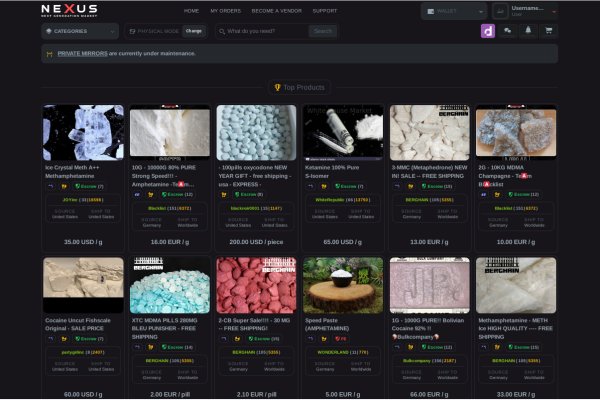Image resolution: width=600 pixels, height=400 pixels.
Task: Click the NEXUS logo
Action: 69,10
